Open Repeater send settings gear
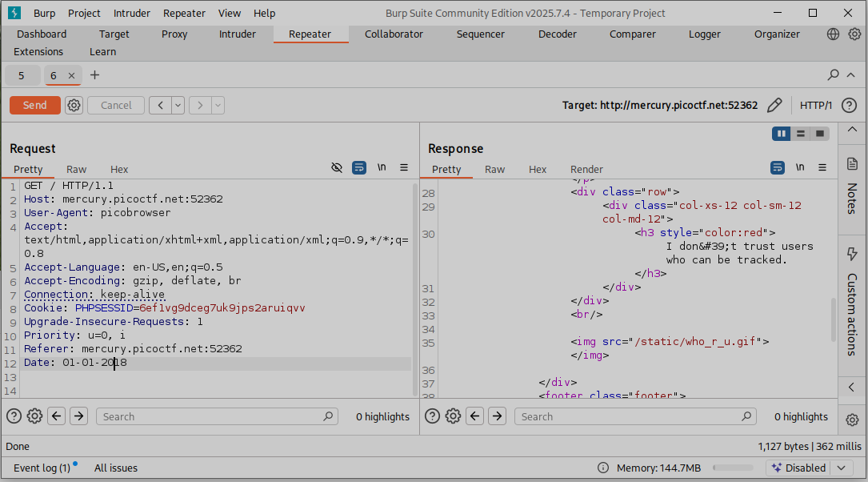 (x=74, y=105)
